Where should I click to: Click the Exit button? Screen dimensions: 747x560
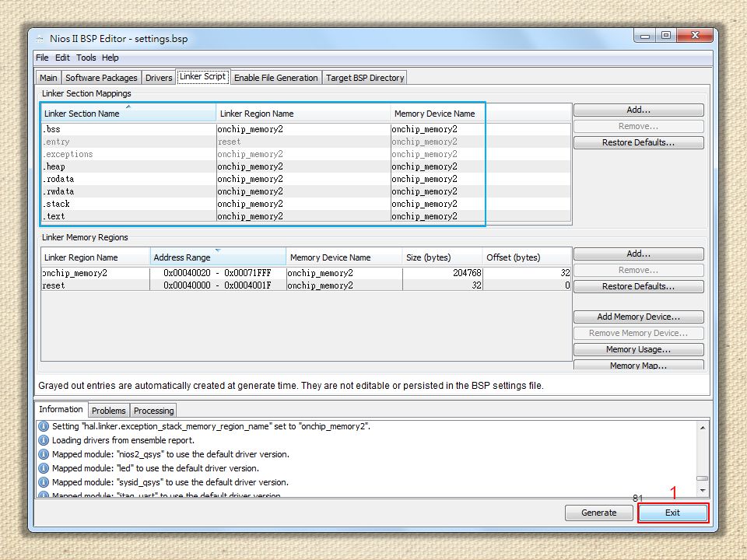point(672,513)
